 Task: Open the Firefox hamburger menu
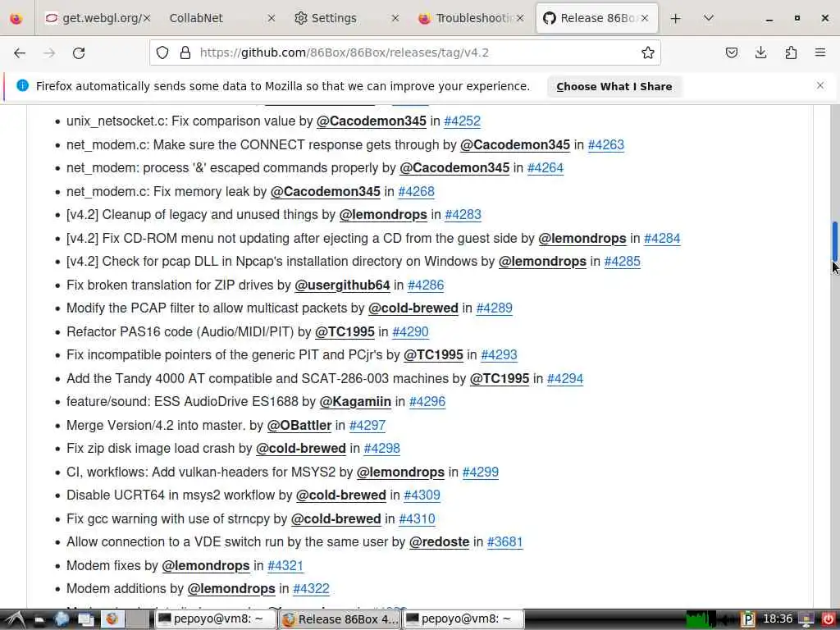(x=820, y=52)
